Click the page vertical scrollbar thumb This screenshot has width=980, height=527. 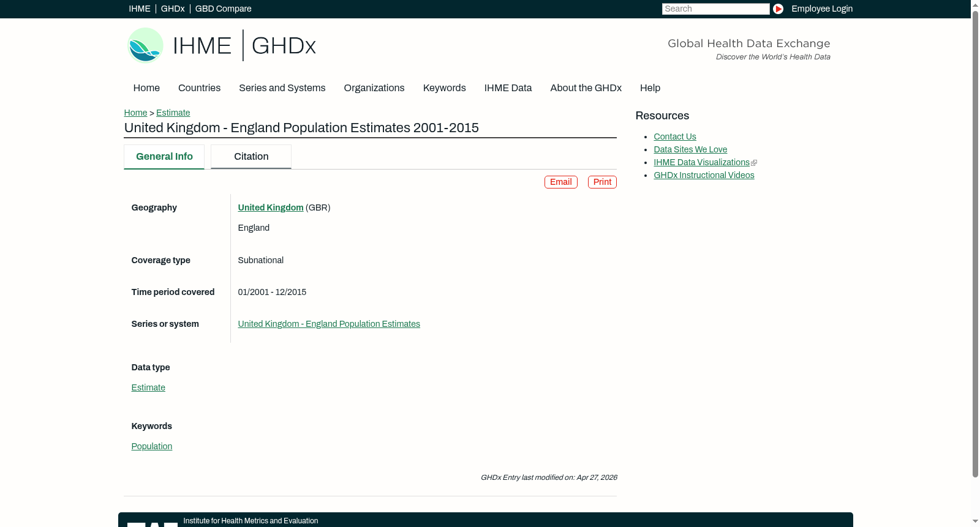click(x=975, y=244)
